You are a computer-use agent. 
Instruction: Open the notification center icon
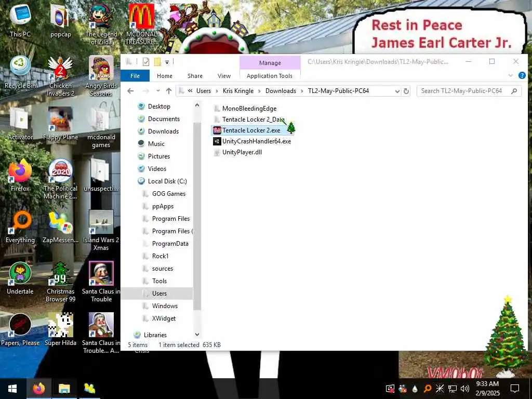[x=515, y=389]
